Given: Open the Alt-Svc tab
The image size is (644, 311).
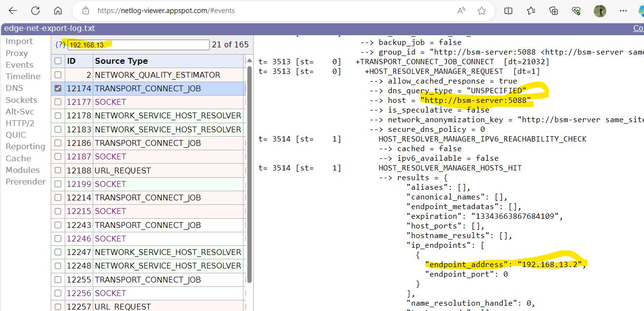Looking at the screenshot, I should tap(20, 112).
